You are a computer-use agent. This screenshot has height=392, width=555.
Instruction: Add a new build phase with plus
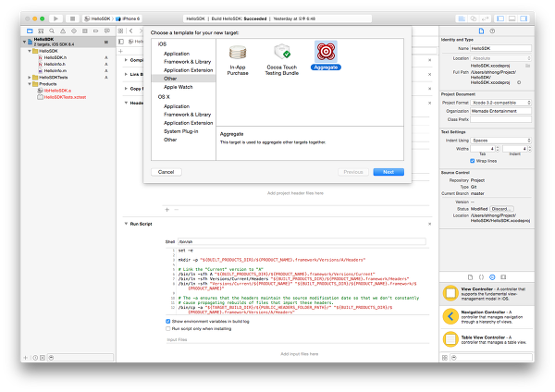120,51
